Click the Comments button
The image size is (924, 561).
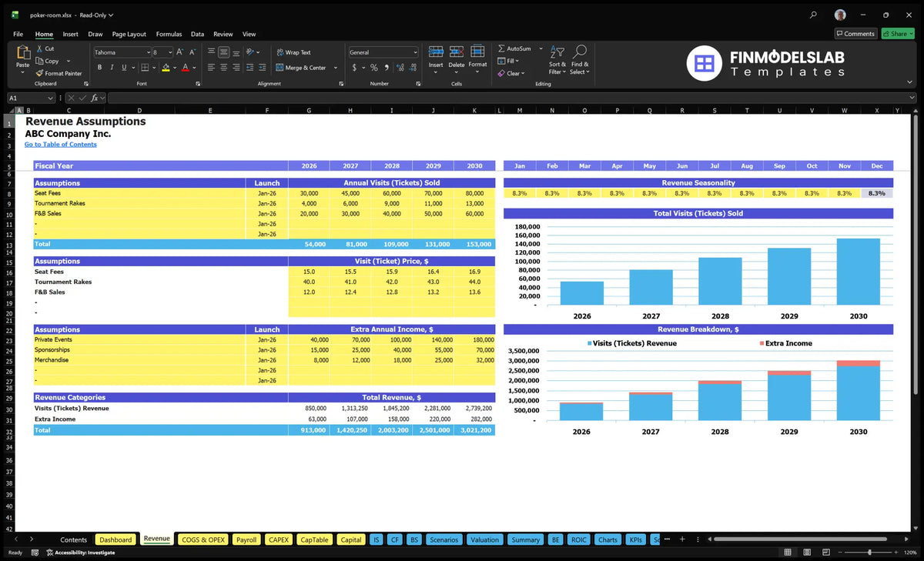pos(855,34)
